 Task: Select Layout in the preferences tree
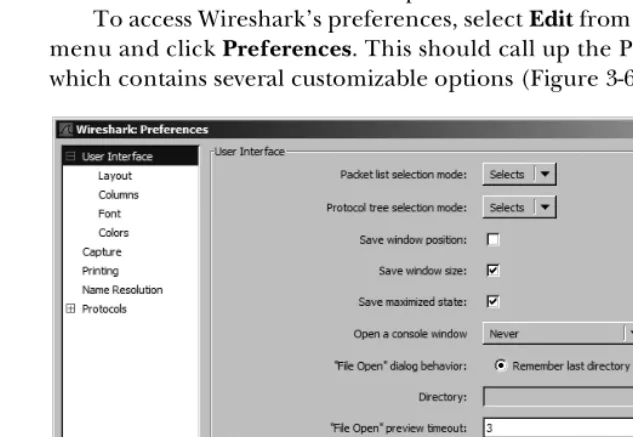115,176
